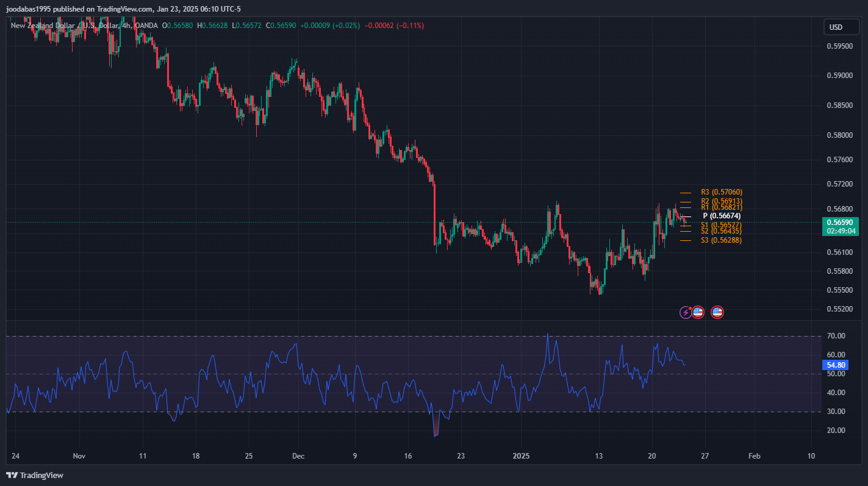Click the 0.56100 price axis label
This screenshot has height=486, width=868.
click(839, 252)
